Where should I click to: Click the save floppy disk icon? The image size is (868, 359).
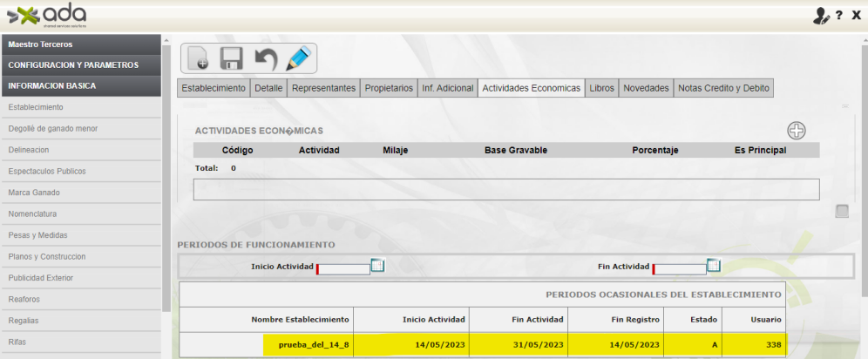pos(231,58)
